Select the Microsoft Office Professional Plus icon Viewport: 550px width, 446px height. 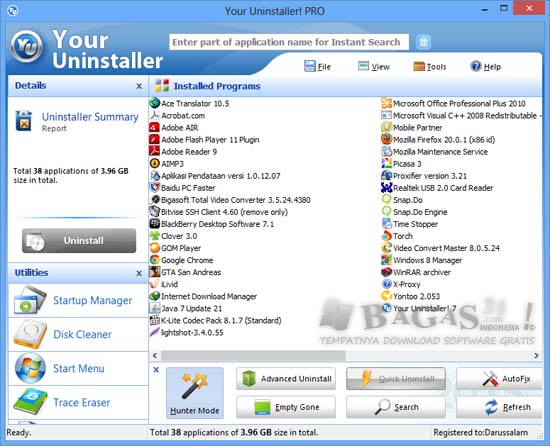[387, 103]
